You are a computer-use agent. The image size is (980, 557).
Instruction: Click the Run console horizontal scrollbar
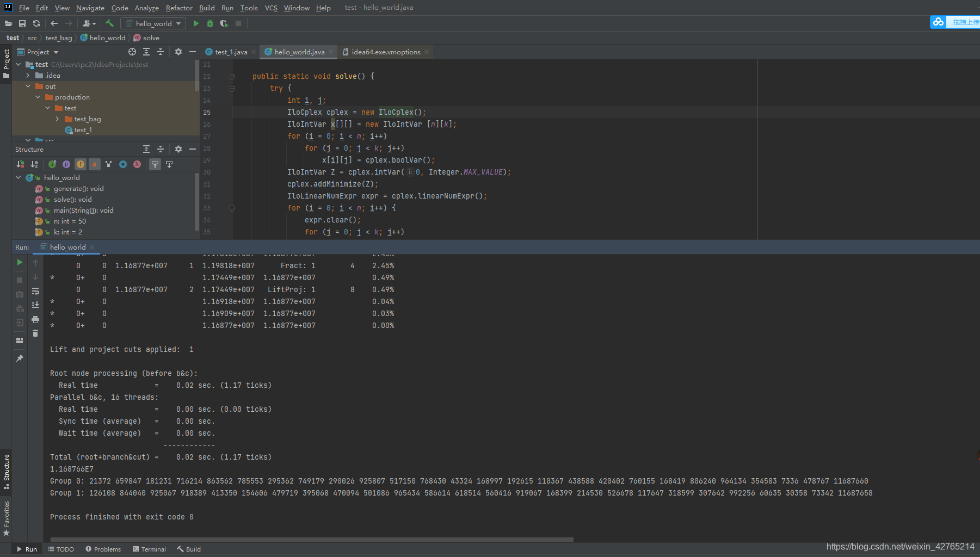point(312,540)
